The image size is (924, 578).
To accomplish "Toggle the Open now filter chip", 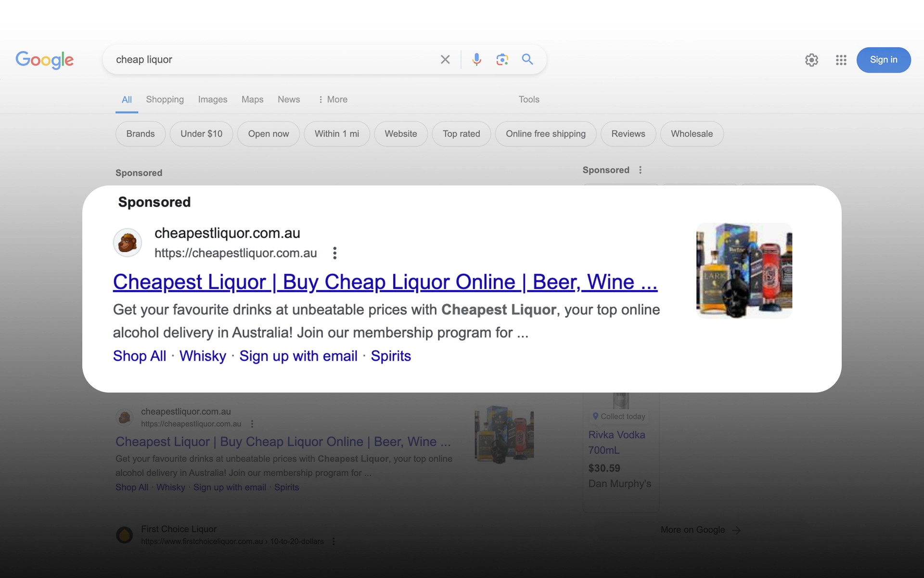I will (x=269, y=134).
